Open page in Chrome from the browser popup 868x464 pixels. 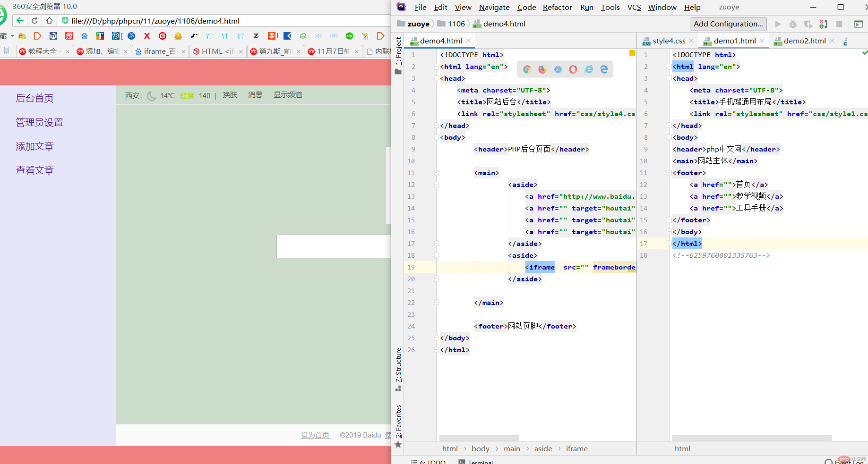(x=527, y=69)
